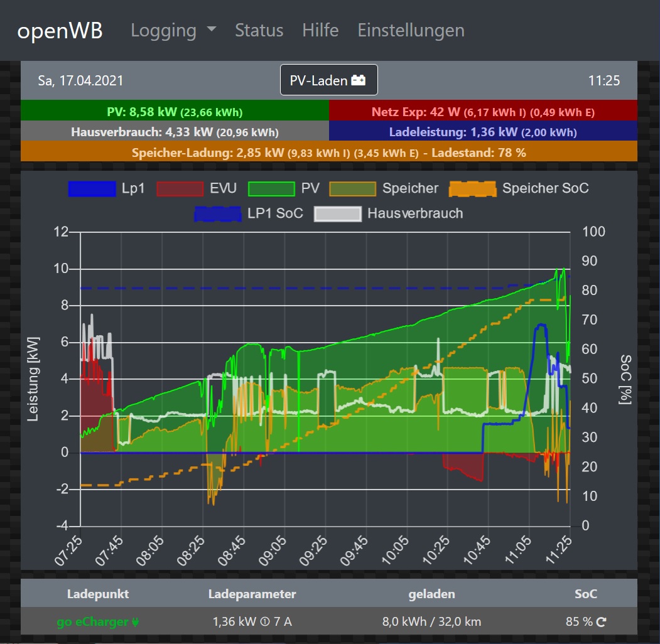
Task: Open Einstellungen in navigation bar
Action: pos(411,30)
